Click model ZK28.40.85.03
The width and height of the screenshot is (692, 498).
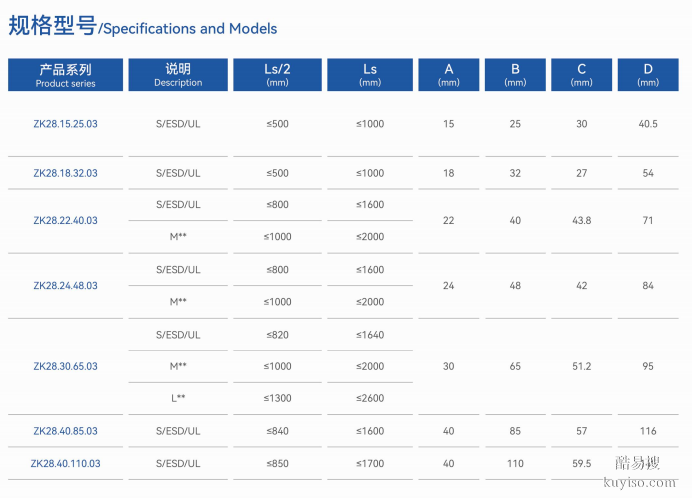tap(66, 431)
